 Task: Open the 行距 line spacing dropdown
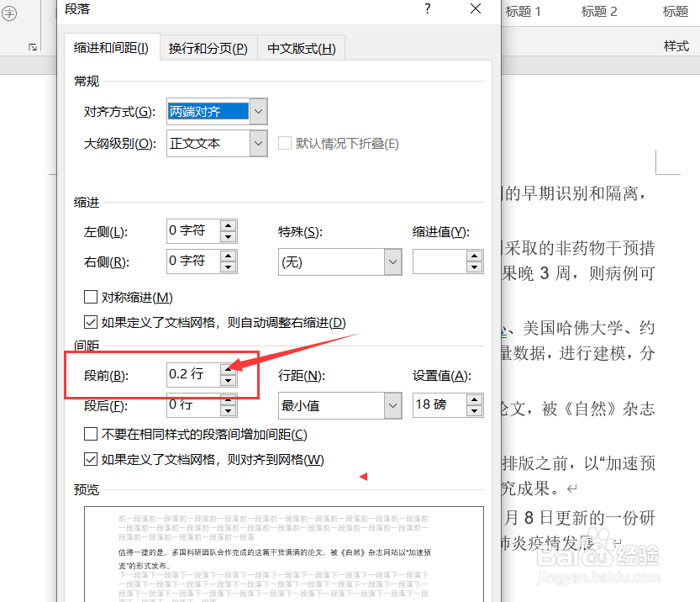(392, 406)
